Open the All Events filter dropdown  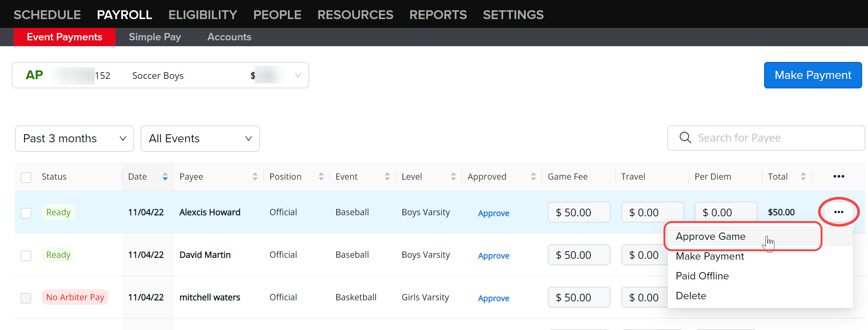click(200, 139)
